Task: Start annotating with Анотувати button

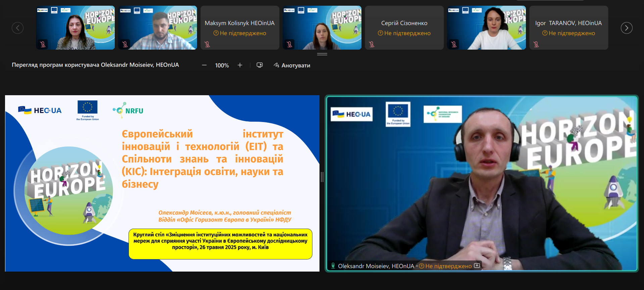Action: click(x=292, y=65)
